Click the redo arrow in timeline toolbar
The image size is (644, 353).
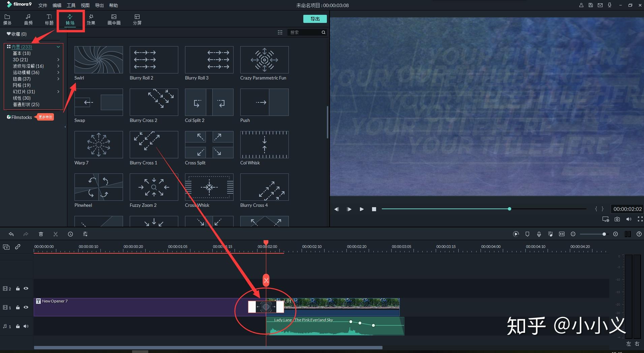tap(26, 234)
